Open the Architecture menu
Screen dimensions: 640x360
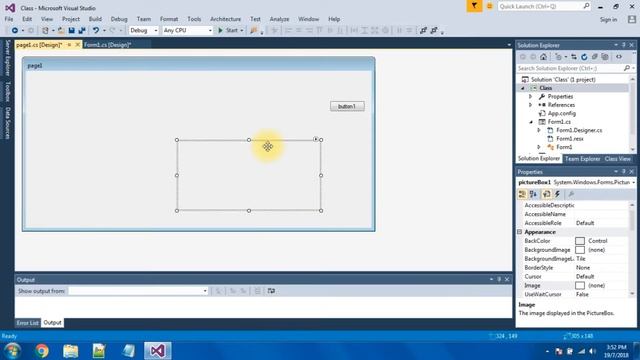225,19
